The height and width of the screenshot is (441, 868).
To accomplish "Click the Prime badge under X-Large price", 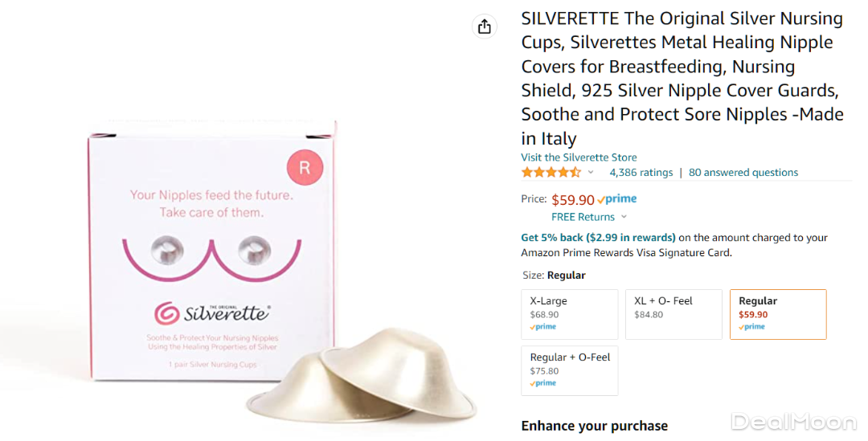I will 543,327.
